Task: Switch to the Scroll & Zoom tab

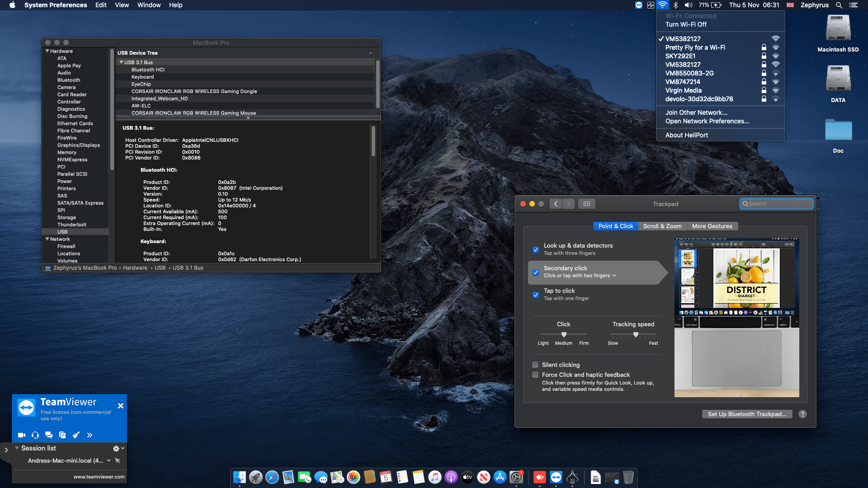Action: tap(662, 226)
